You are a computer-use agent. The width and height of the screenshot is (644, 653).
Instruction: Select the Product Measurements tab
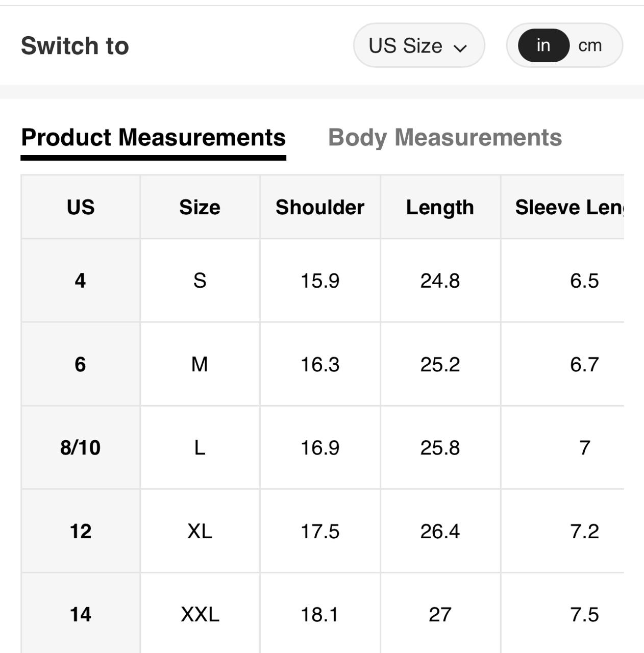[153, 138]
